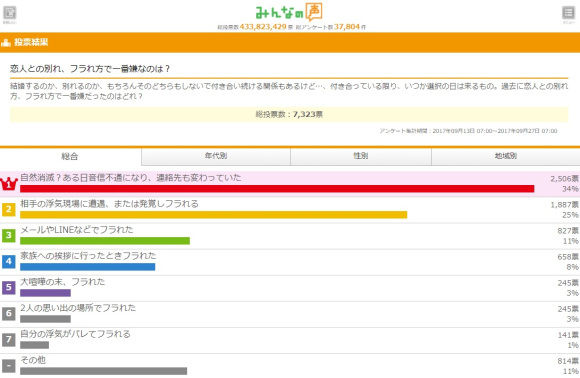Click the yellow bar for rank 2
580x378 pixels.
pyautogui.click(x=213, y=215)
